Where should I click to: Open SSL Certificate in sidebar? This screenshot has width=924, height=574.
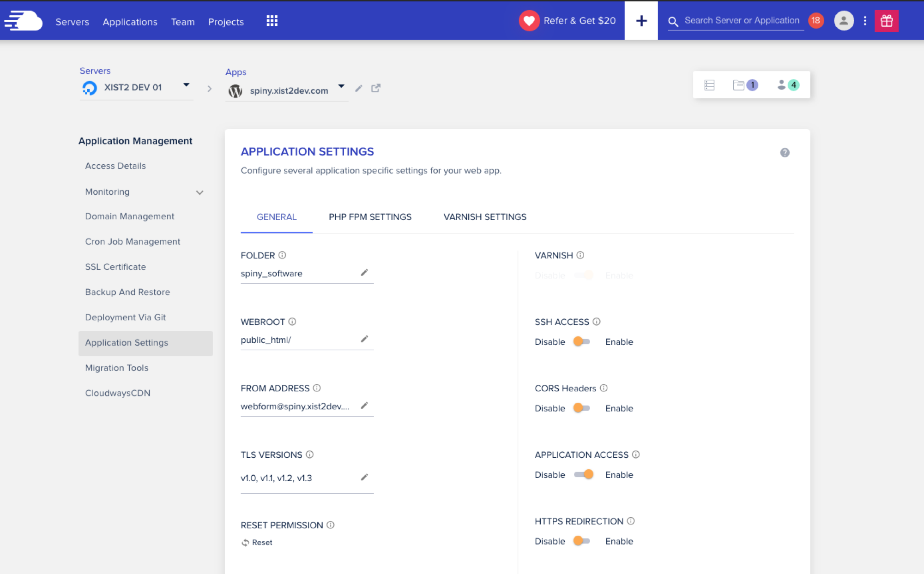pyautogui.click(x=115, y=267)
